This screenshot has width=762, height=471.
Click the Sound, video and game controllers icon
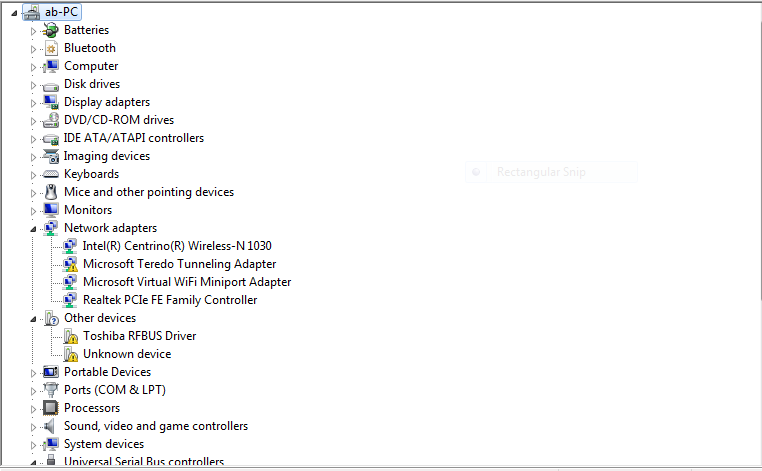pyautogui.click(x=51, y=426)
